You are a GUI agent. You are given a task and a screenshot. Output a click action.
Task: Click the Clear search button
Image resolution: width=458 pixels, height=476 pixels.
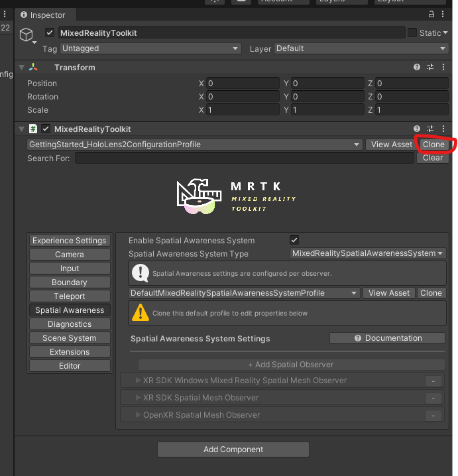(x=433, y=158)
